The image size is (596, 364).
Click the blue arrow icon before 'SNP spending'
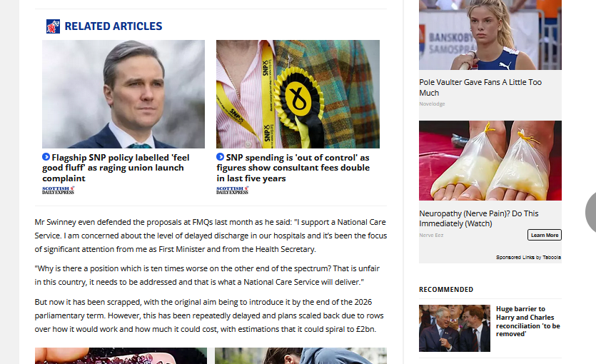tap(220, 156)
